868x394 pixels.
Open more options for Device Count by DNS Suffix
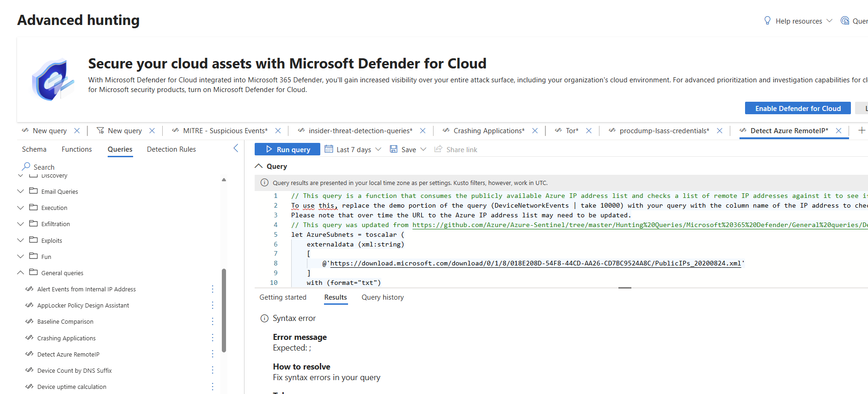(x=213, y=370)
